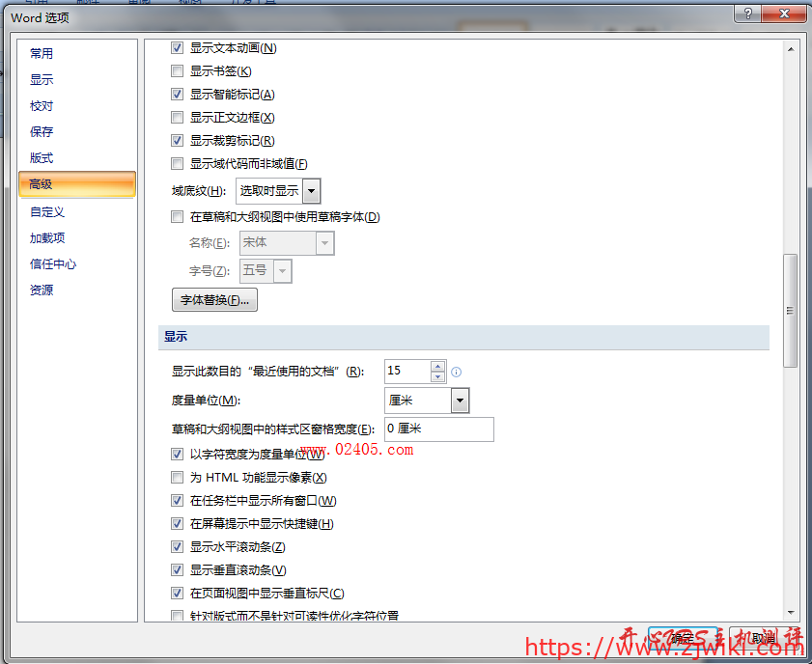Click the info icon beside recent documents count
812x664 pixels.
(x=455, y=372)
